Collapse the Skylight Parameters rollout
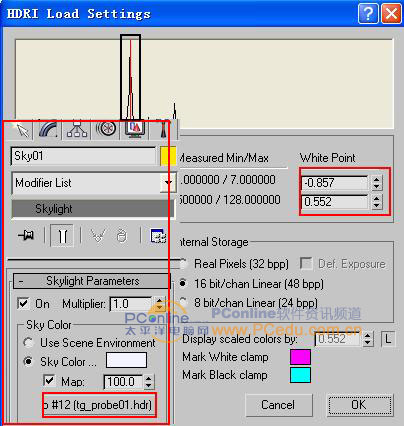 click(x=92, y=281)
